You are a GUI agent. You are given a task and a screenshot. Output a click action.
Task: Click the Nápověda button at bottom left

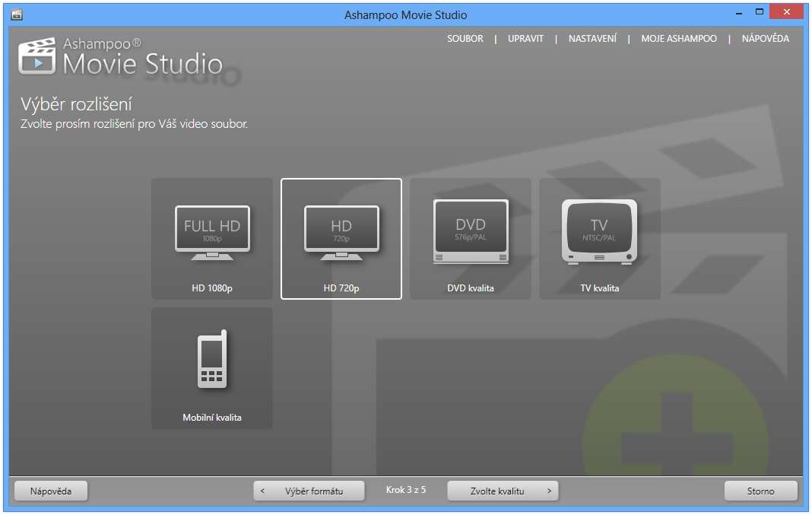tap(51, 491)
